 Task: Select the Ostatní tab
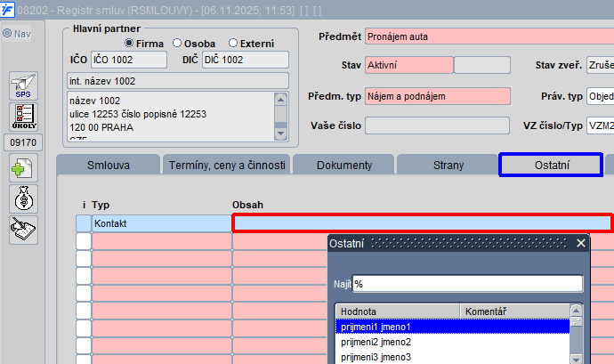[552, 165]
